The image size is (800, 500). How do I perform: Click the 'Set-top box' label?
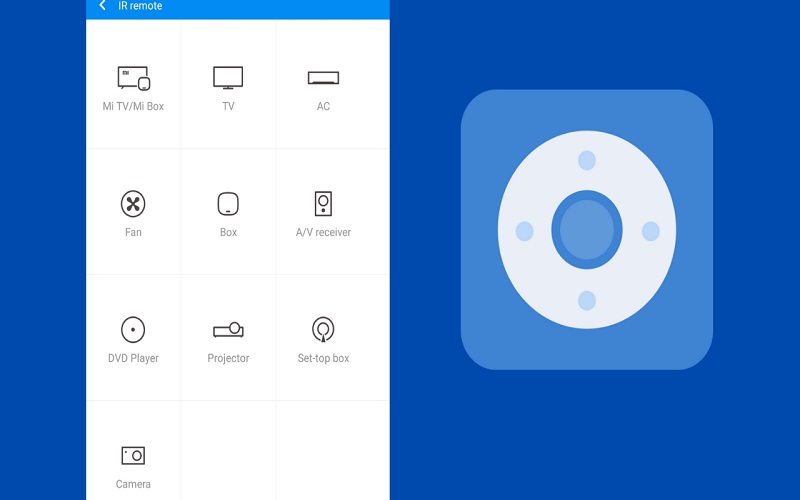coord(323,358)
